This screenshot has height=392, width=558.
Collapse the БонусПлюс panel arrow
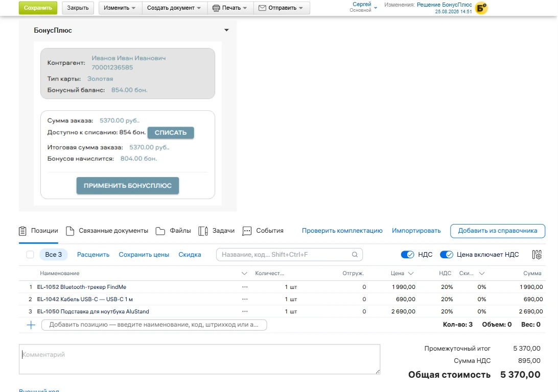(226, 30)
